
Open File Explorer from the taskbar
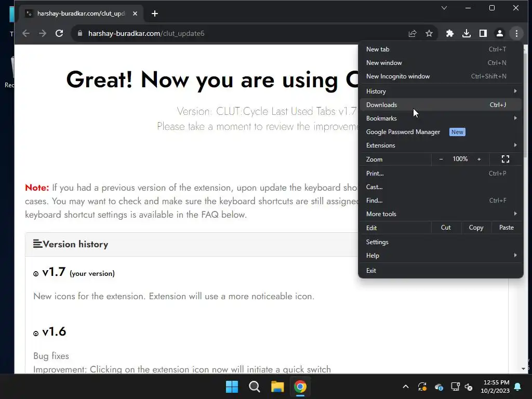pos(277,387)
